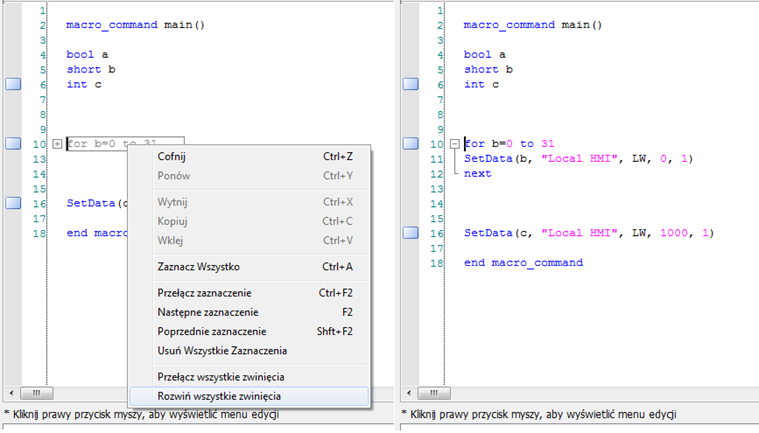The width and height of the screenshot is (759, 433).
Task: Choose Wklej from the context menu
Action: [x=249, y=241]
